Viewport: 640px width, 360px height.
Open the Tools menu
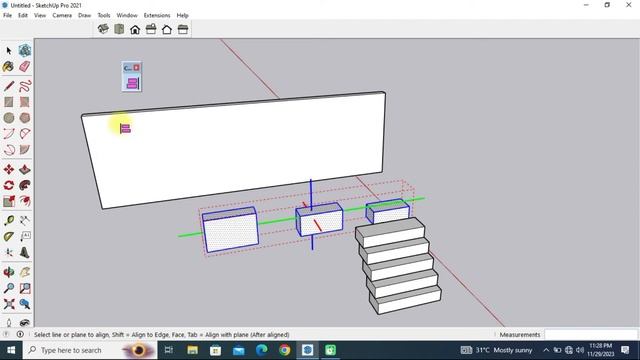tap(104, 15)
